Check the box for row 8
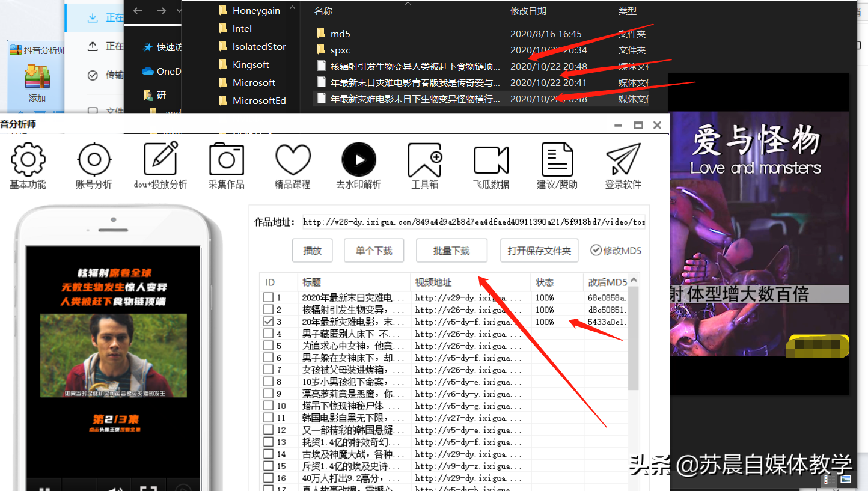Viewport: 868px width, 491px height. [x=268, y=382]
